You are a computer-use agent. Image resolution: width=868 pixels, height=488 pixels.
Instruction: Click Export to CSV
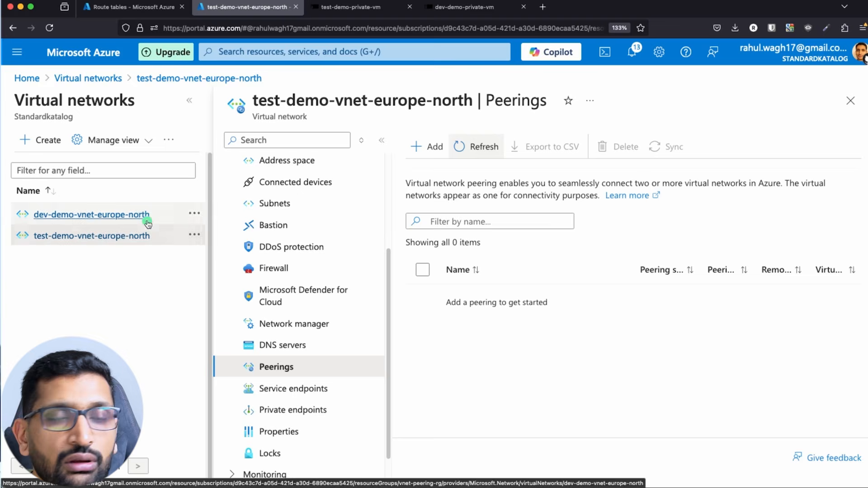pos(545,146)
